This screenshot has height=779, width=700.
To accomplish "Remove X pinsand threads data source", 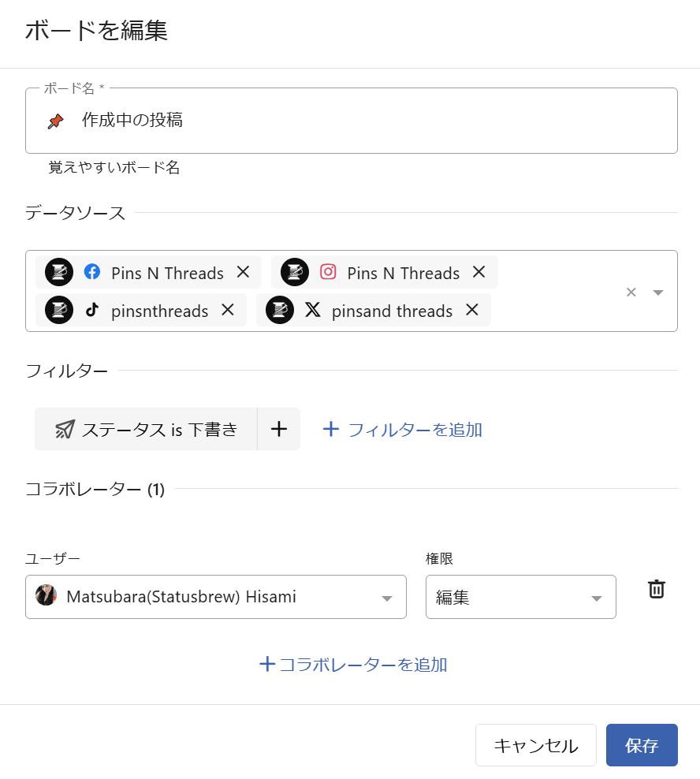I will click(472, 310).
